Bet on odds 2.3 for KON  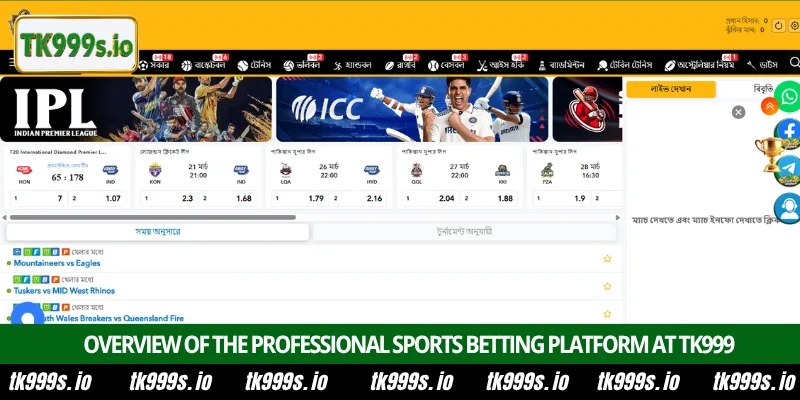(x=169, y=198)
